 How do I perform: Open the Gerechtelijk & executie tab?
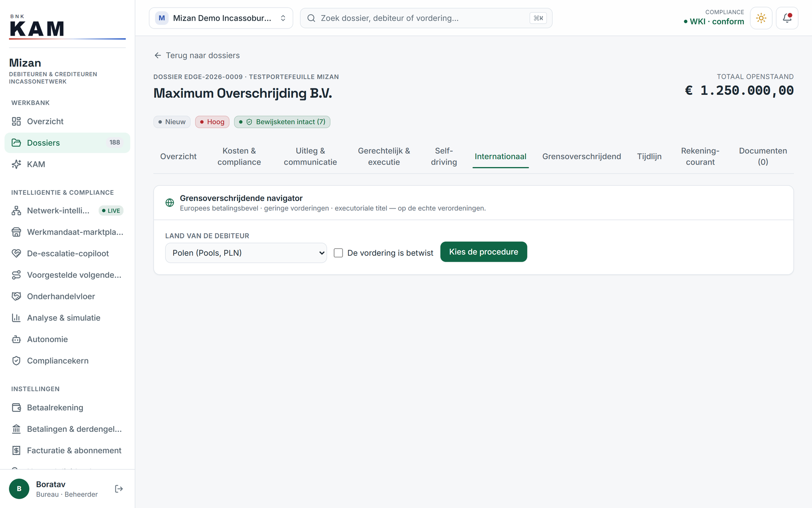(384, 157)
